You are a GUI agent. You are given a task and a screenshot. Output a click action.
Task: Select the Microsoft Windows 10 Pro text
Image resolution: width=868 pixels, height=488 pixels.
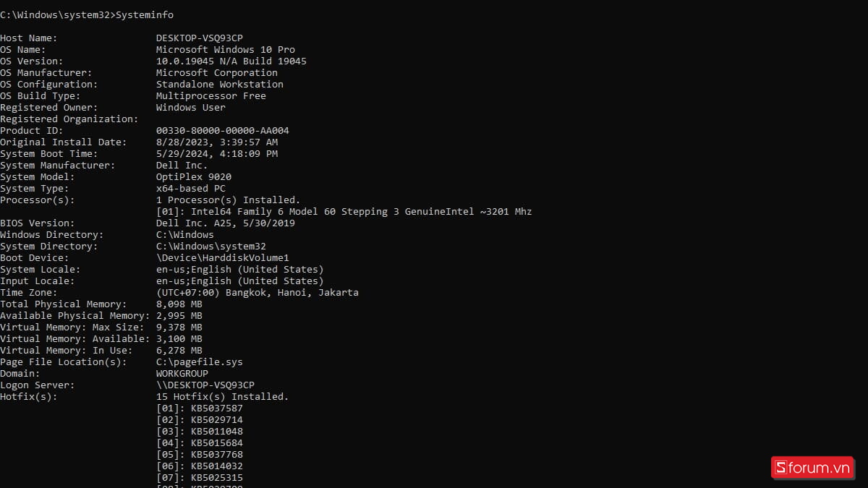coord(226,50)
